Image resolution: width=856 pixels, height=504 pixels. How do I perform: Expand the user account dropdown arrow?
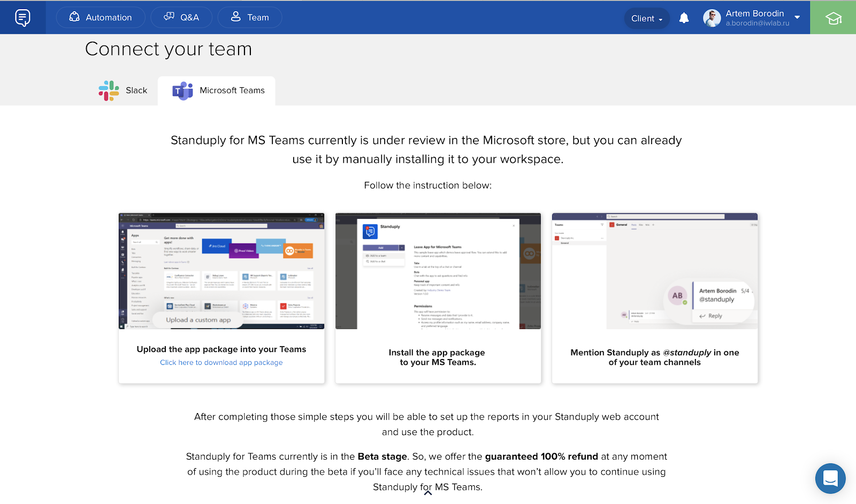(x=797, y=17)
